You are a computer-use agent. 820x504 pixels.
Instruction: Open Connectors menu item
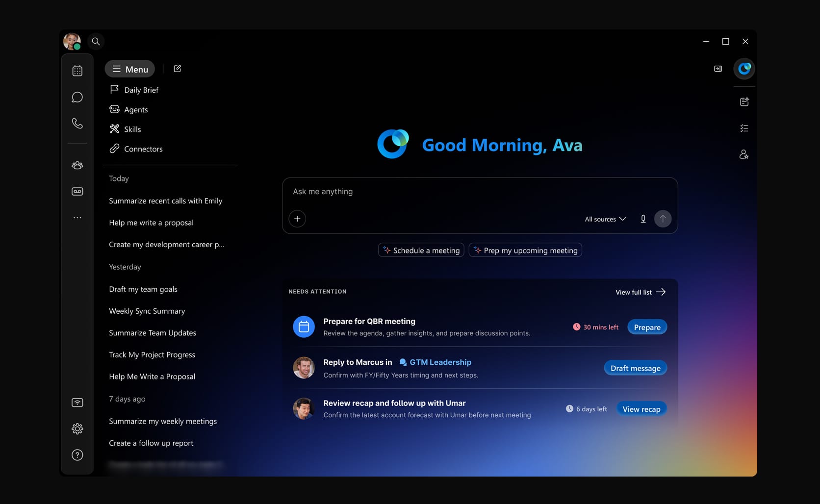tap(136, 149)
